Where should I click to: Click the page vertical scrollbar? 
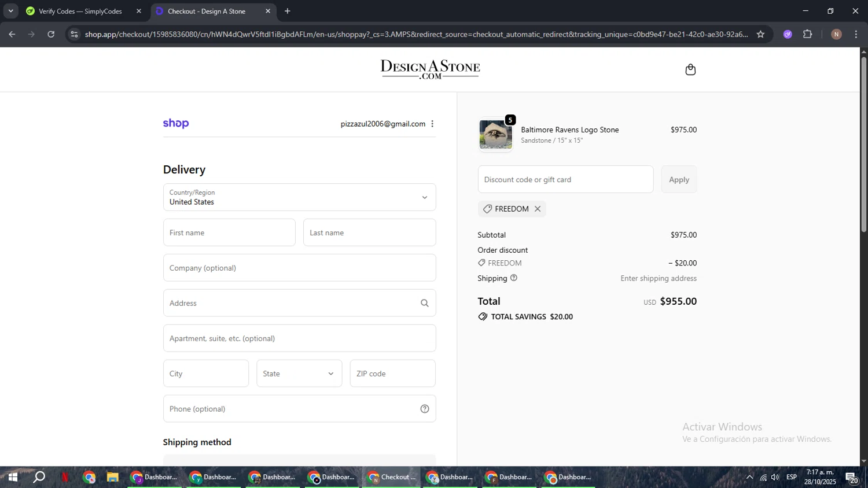[x=863, y=145]
